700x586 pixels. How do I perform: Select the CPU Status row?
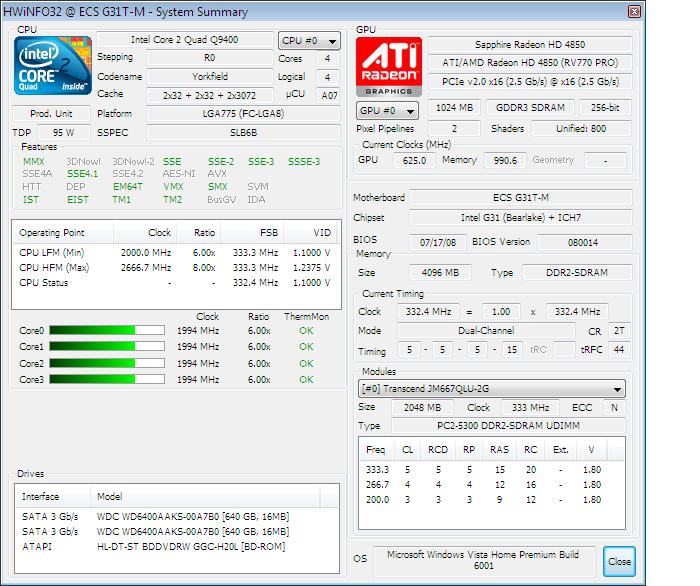pos(175,283)
